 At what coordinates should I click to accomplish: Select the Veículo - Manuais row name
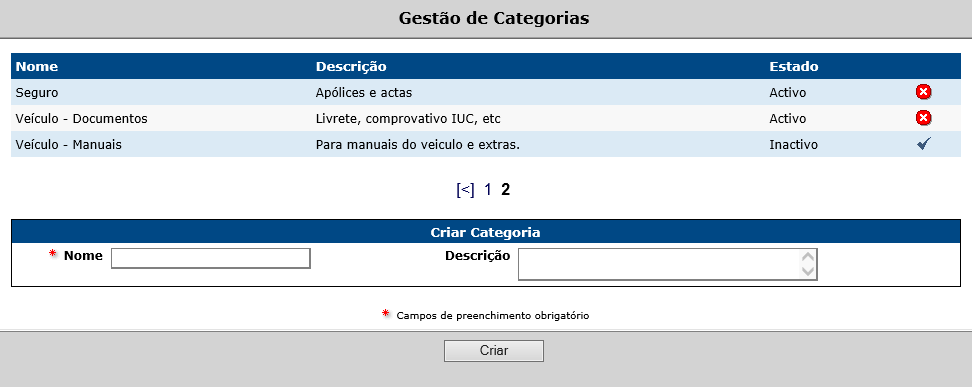click(x=68, y=145)
